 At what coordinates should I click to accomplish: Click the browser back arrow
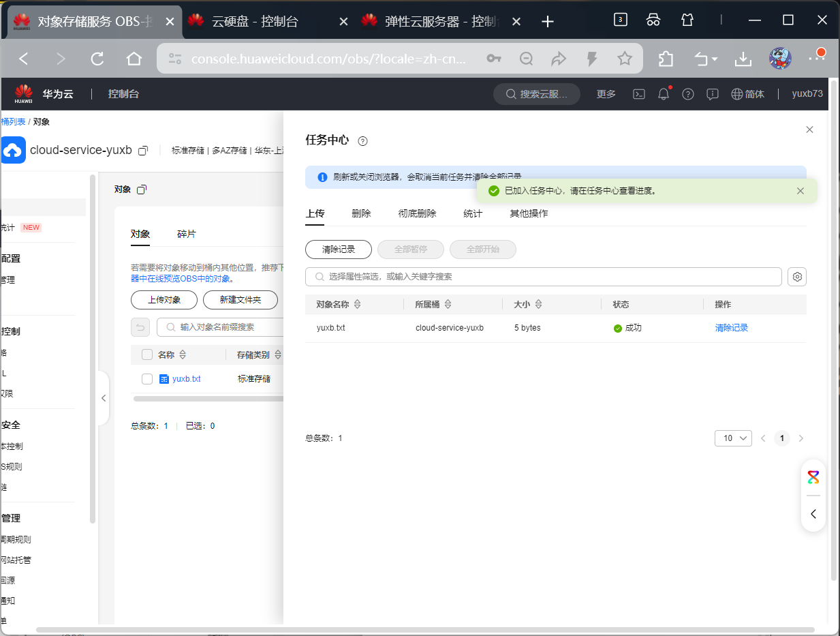click(x=24, y=59)
